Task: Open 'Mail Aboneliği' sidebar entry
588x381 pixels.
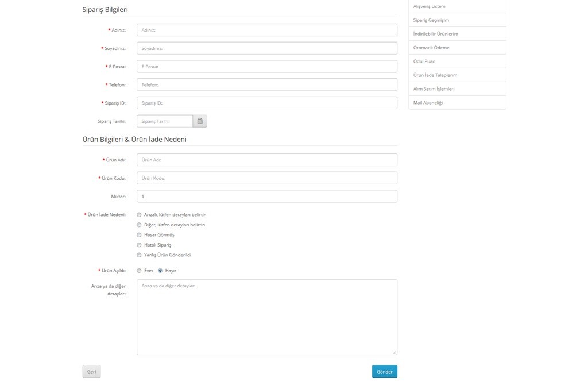Action: tap(428, 103)
